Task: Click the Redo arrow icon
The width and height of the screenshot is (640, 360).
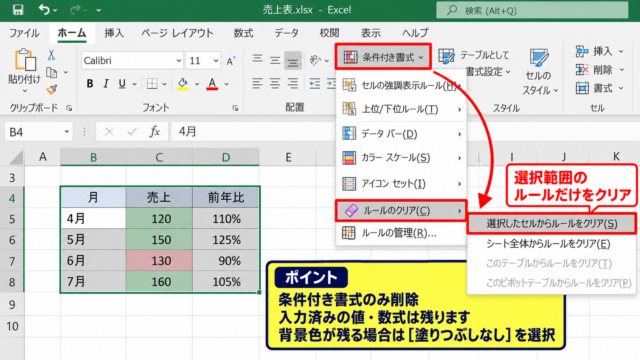Action: coord(75,9)
